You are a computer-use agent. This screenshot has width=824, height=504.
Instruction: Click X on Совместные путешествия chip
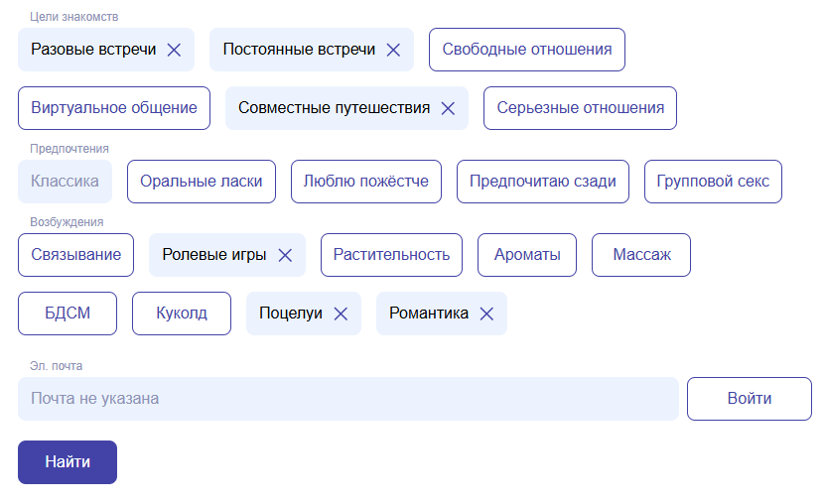(x=448, y=108)
